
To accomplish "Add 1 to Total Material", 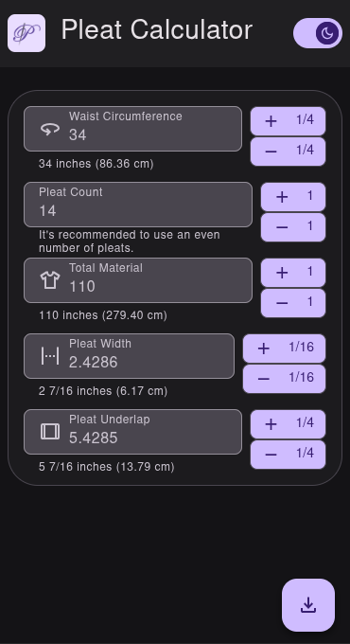I will click(x=293, y=273).
